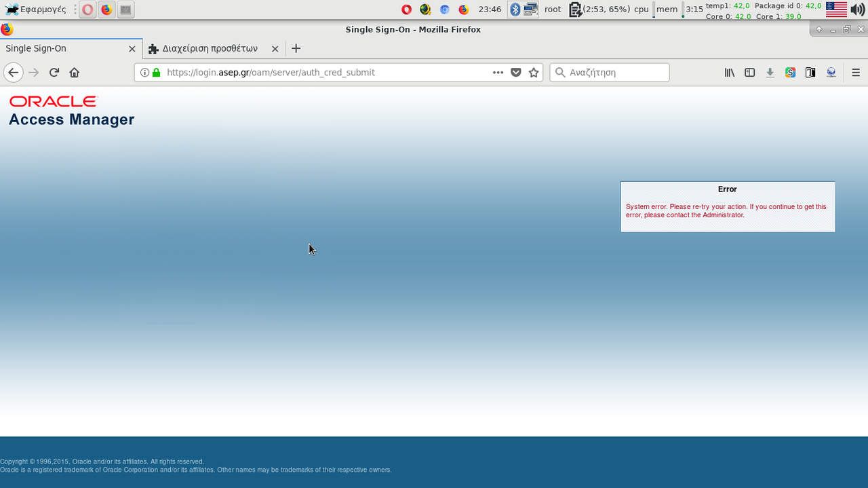The image size is (868, 488).
Task: Open the Downloads panel arrow
Action: pyautogui.click(x=770, y=73)
